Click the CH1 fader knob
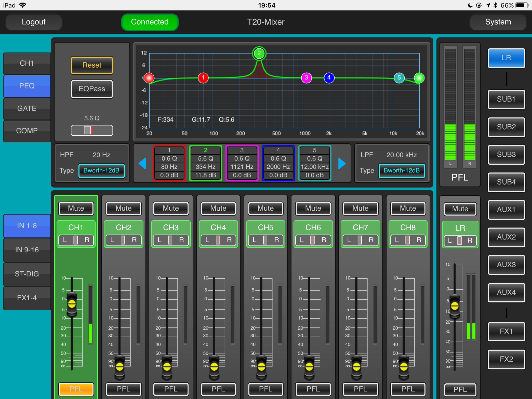532x399 pixels. pyautogui.click(x=72, y=304)
